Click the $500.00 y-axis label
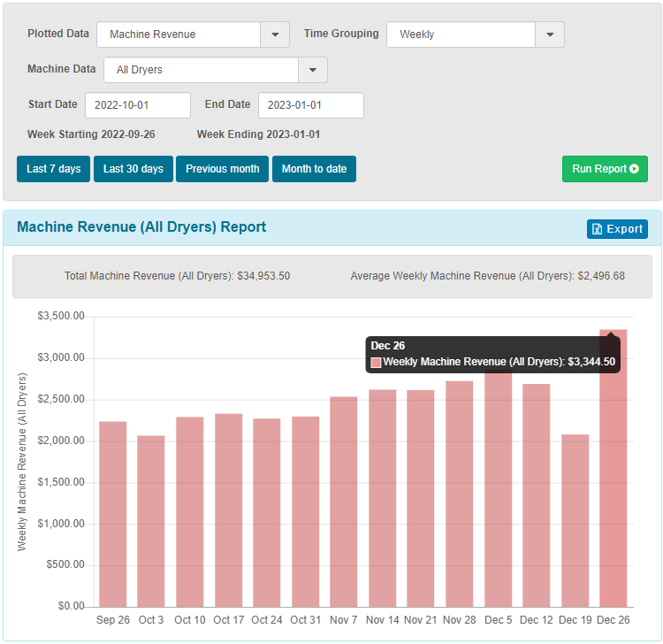Image resolution: width=663 pixels, height=644 pixels. (65, 564)
